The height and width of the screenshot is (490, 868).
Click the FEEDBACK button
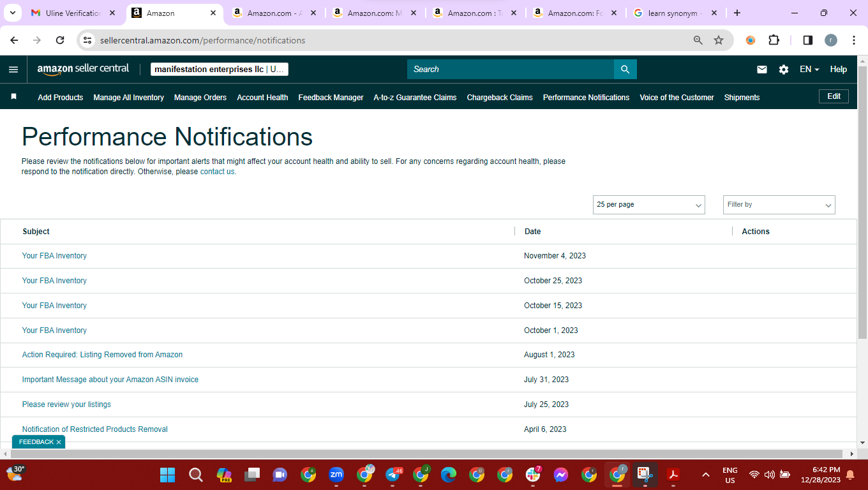36,442
